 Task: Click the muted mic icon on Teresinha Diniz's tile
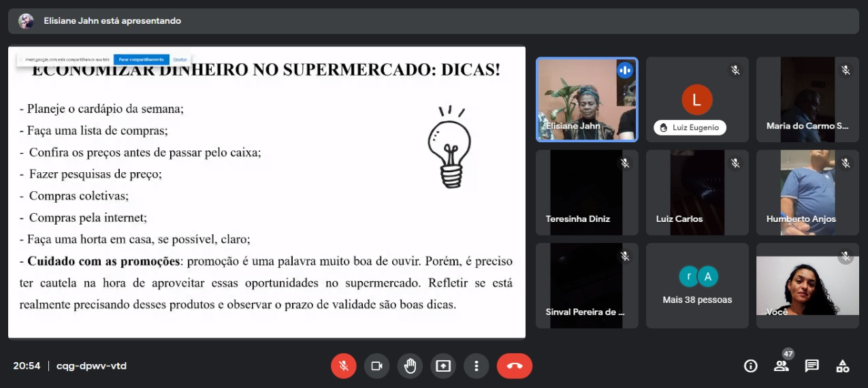(625, 163)
